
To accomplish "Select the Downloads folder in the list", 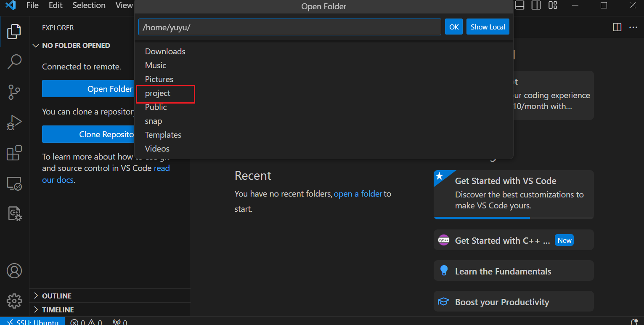I will pos(324,51).
